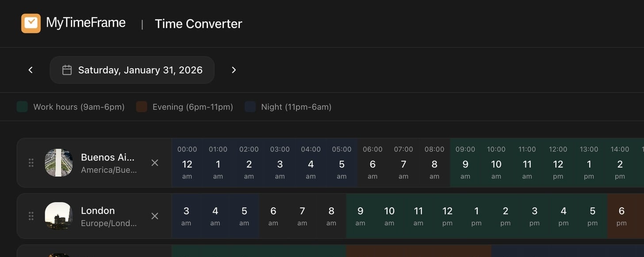Image resolution: width=644 pixels, height=257 pixels.
Task: Click the MyTimeFrame app name in the header
Action: (x=86, y=23)
